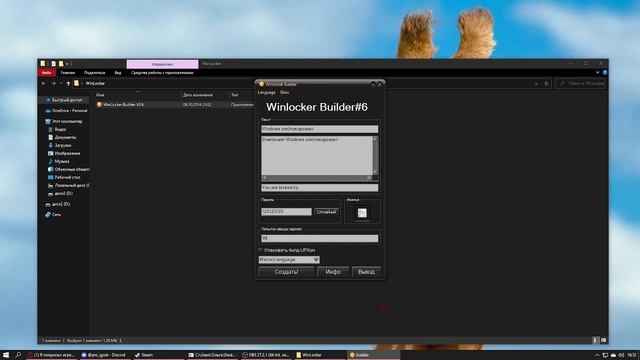The width and height of the screenshot is (640, 360).
Task: Open the Winlock.language dropdown
Action: (x=289, y=260)
